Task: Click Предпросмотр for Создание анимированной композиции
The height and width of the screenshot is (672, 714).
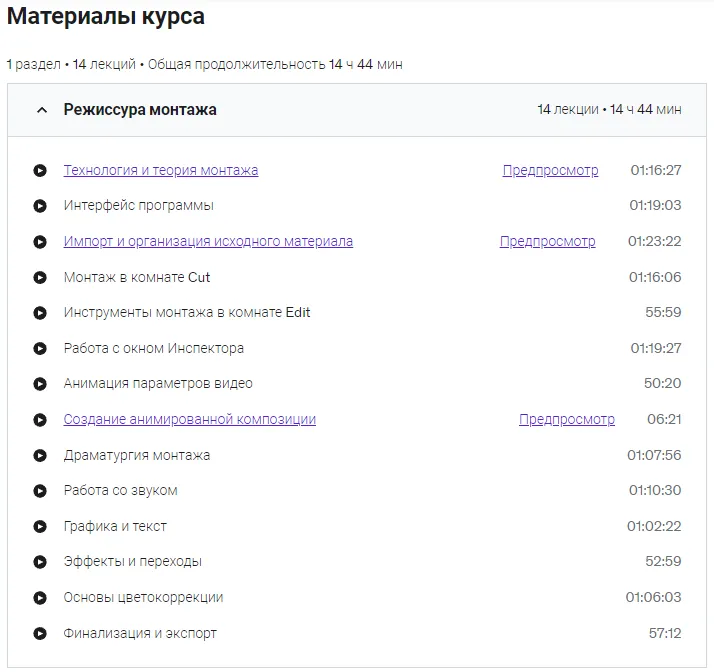Action: pos(566,420)
